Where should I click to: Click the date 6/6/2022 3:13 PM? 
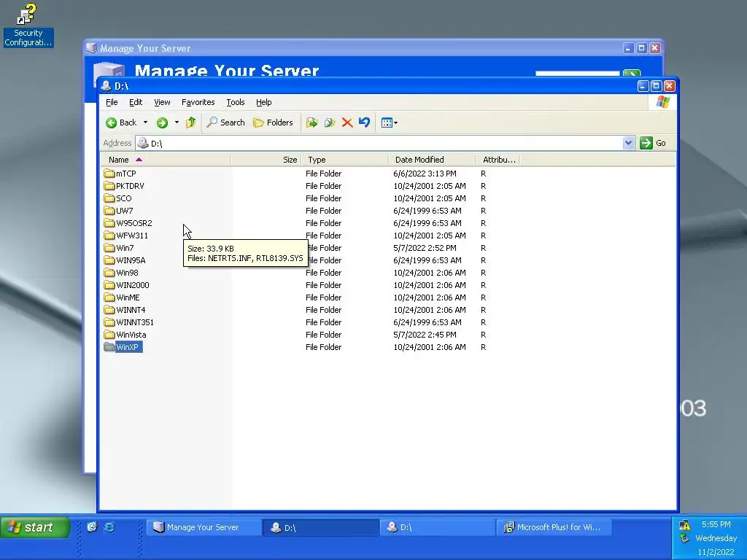pyautogui.click(x=425, y=174)
